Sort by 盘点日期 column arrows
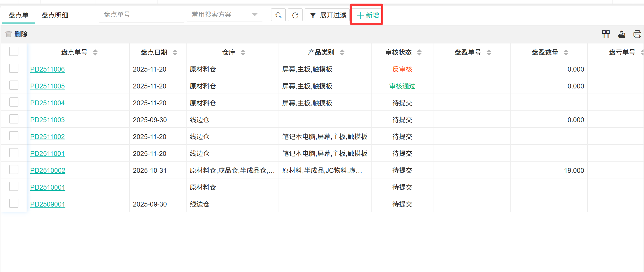 point(175,52)
